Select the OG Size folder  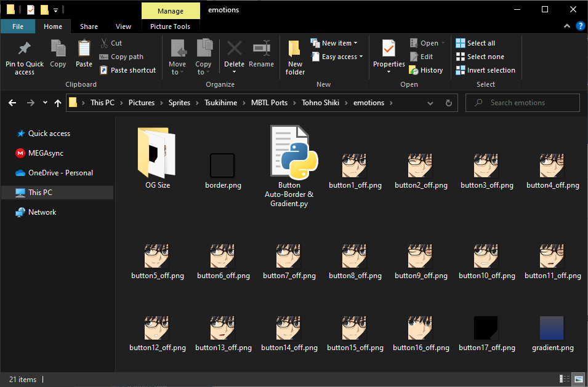[158, 158]
